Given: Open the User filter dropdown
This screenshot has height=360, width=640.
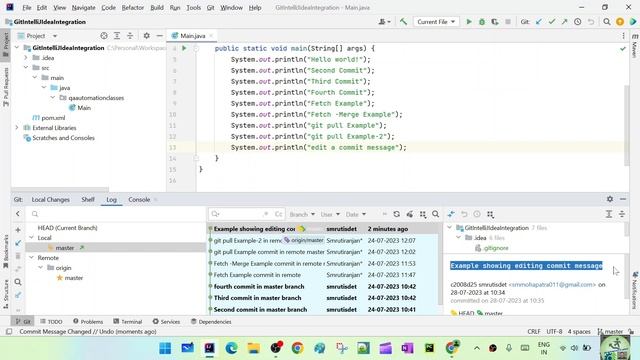Looking at the screenshot, I should 330,214.
